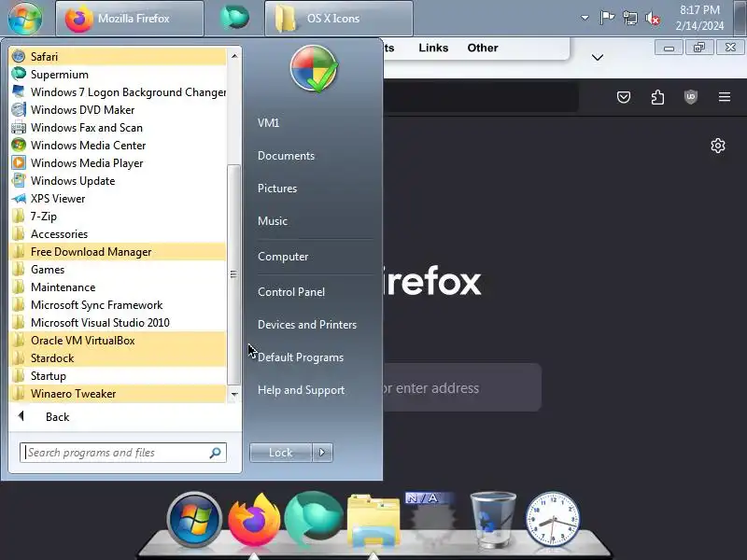Viewport: 747px width, 560px height.
Task: Open the Other bookmark folder in Firefox
Action: [483, 48]
